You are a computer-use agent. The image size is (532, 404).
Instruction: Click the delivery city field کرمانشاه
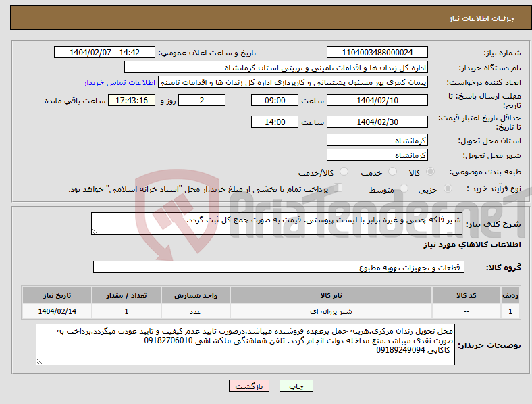[377, 155]
